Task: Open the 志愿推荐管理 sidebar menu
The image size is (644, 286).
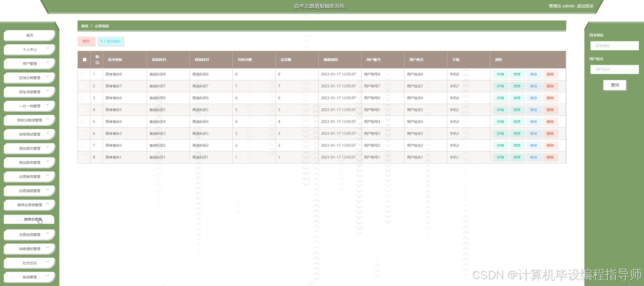Action: (29, 177)
